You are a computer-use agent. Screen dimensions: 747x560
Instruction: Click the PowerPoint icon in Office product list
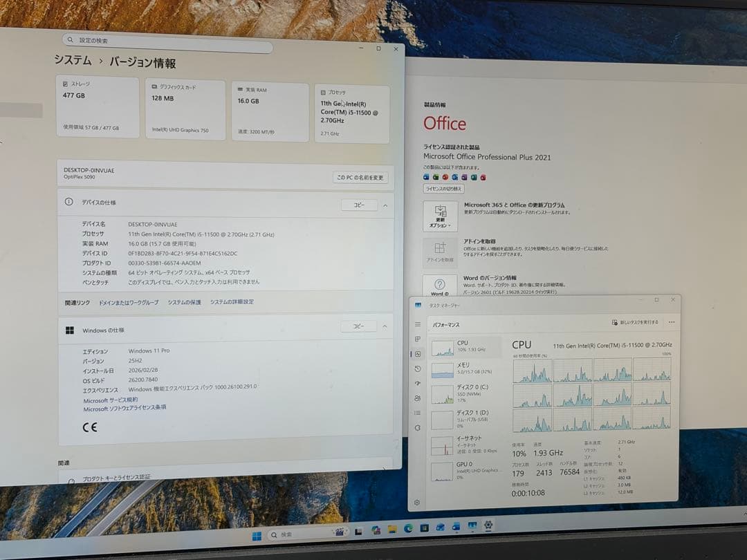(445, 177)
